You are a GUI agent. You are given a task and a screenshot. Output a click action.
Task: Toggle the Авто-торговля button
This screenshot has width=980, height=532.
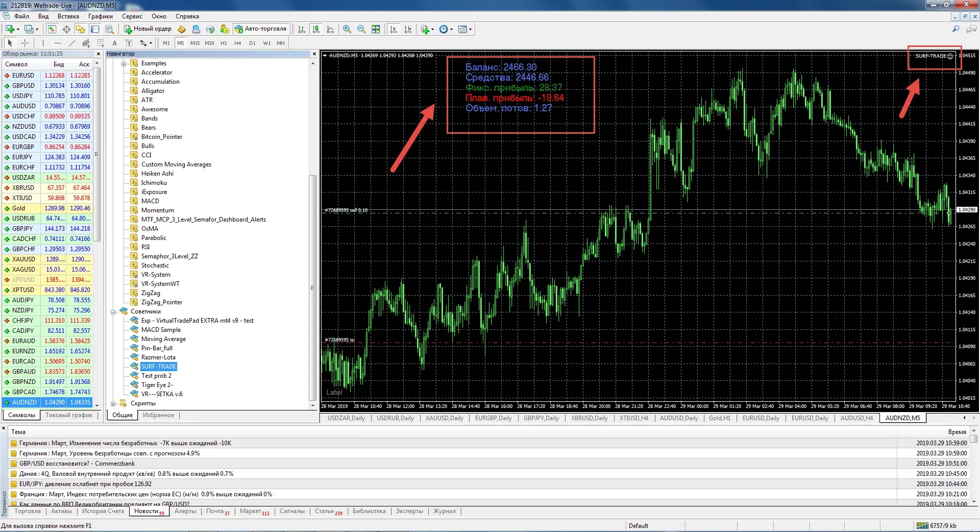point(261,29)
